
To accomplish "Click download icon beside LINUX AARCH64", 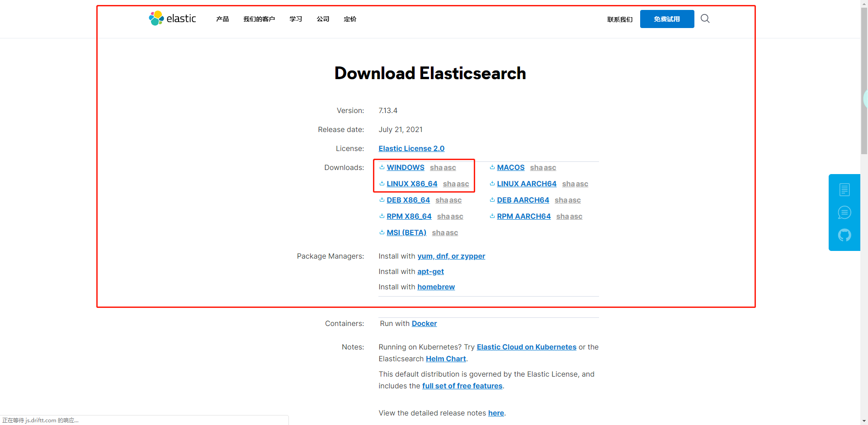I will click(492, 184).
